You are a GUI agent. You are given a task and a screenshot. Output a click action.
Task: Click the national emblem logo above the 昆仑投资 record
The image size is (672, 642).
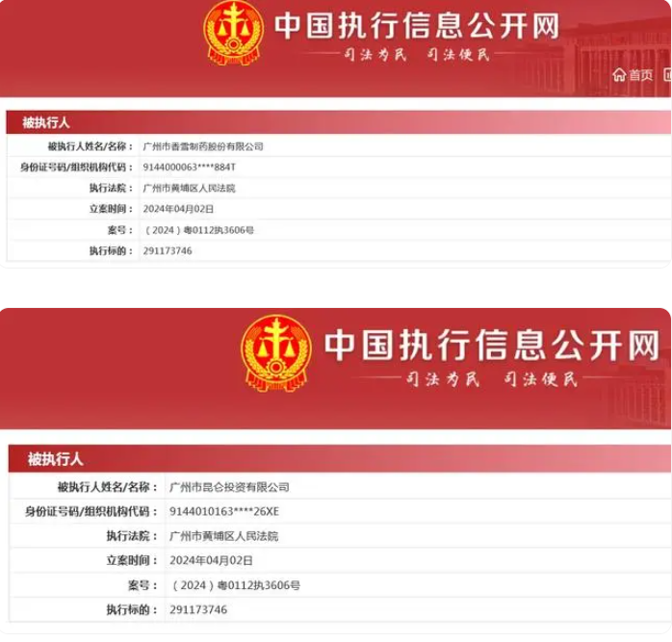[276, 352]
